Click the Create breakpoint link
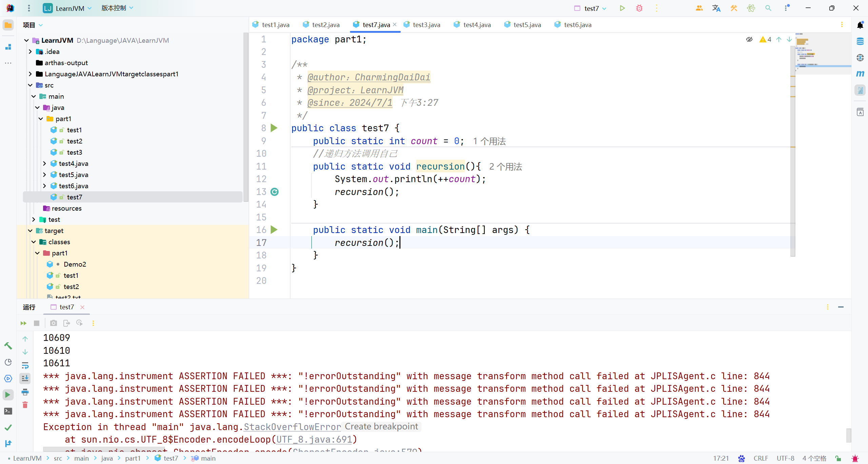This screenshot has width=868, height=464. (x=381, y=426)
